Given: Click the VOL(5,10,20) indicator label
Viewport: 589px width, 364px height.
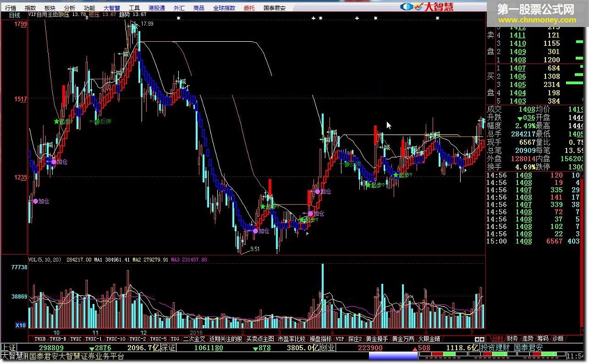Looking at the screenshot, I should 45,260.
